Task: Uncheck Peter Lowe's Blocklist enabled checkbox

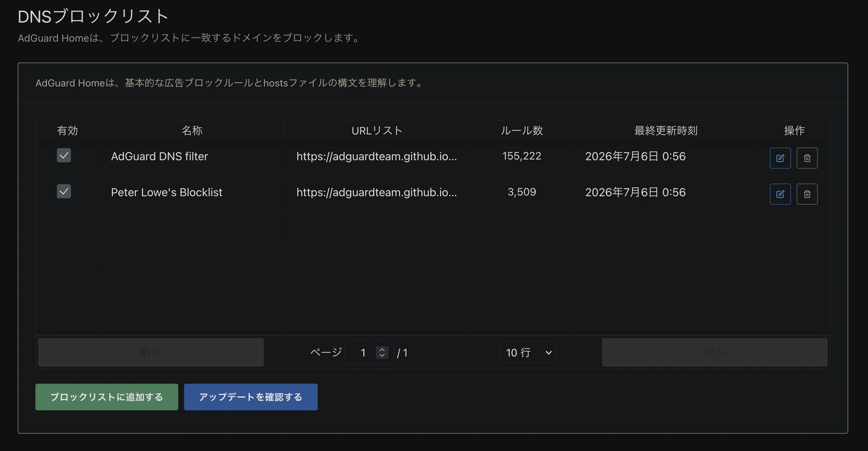Action: tap(64, 191)
